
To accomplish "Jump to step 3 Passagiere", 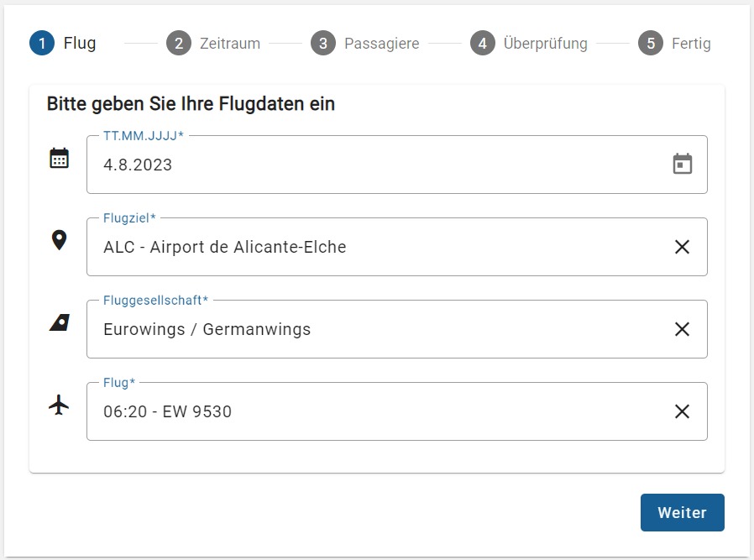I will point(365,44).
